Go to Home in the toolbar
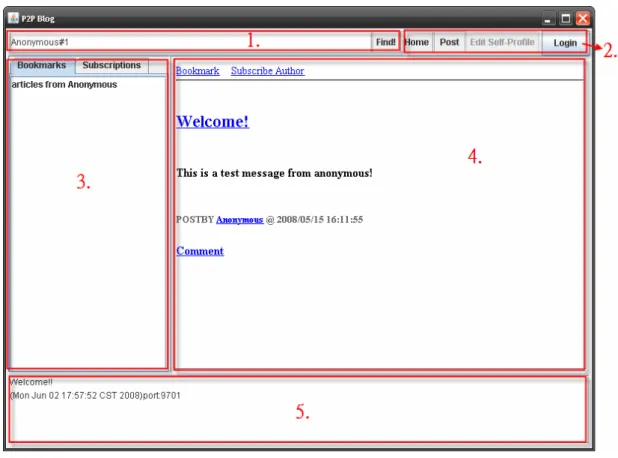Viewport: 618px width, 458px height. tap(417, 42)
